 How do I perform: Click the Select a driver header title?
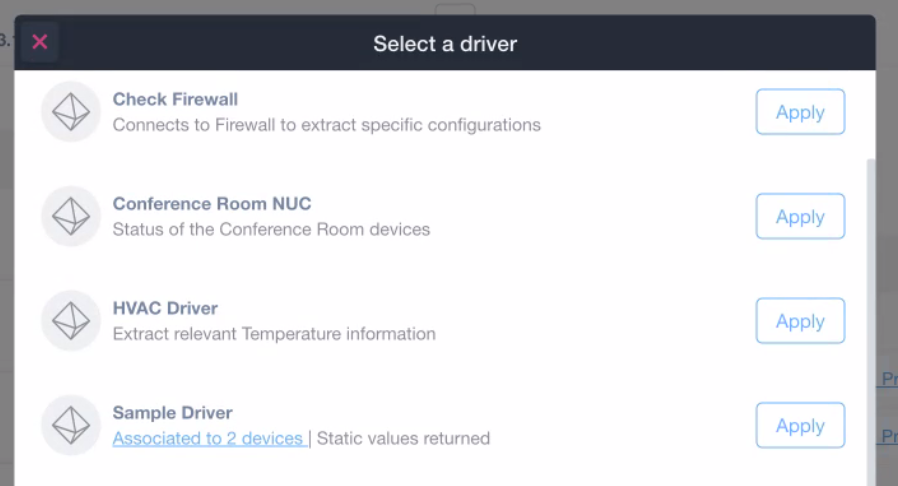[x=445, y=44]
